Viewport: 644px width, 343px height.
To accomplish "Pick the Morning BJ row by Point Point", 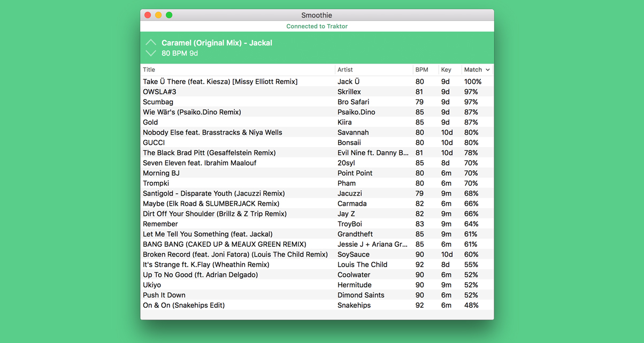I will (x=317, y=173).
